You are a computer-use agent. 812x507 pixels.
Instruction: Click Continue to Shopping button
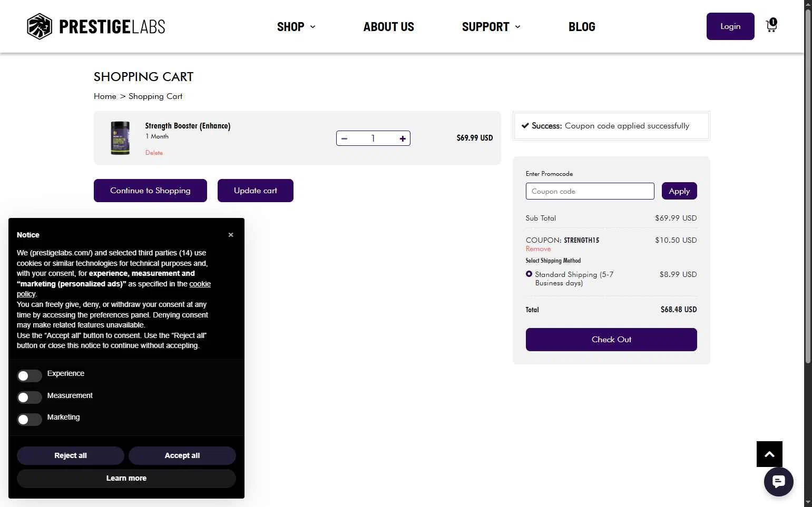coord(150,191)
